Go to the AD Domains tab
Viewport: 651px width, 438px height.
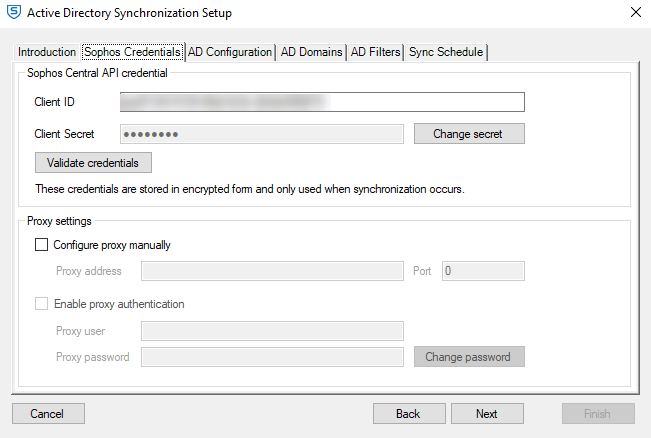tap(311, 52)
